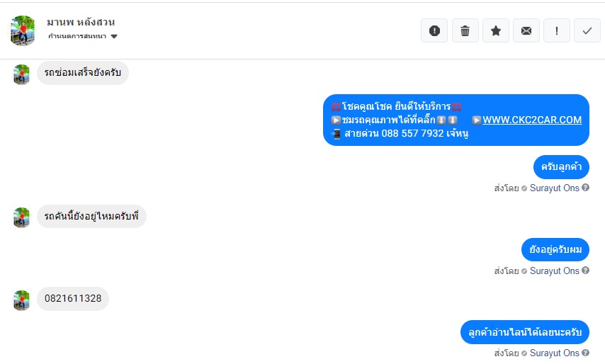Image resolution: width=605 pixels, height=364 pixels.
Task: Mark conversation unread via envelope icon
Action: tap(526, 30)
